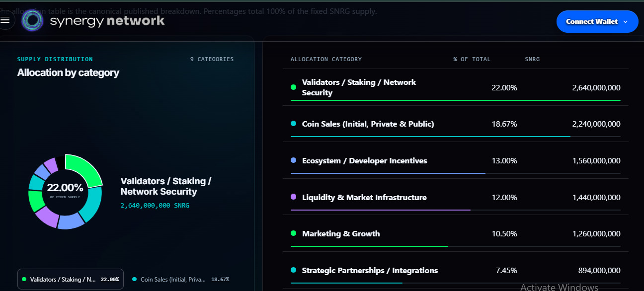
Task: Select Liquidity & Market Infrastructure row
Action: pyautogui.click(x=456, y=197)
